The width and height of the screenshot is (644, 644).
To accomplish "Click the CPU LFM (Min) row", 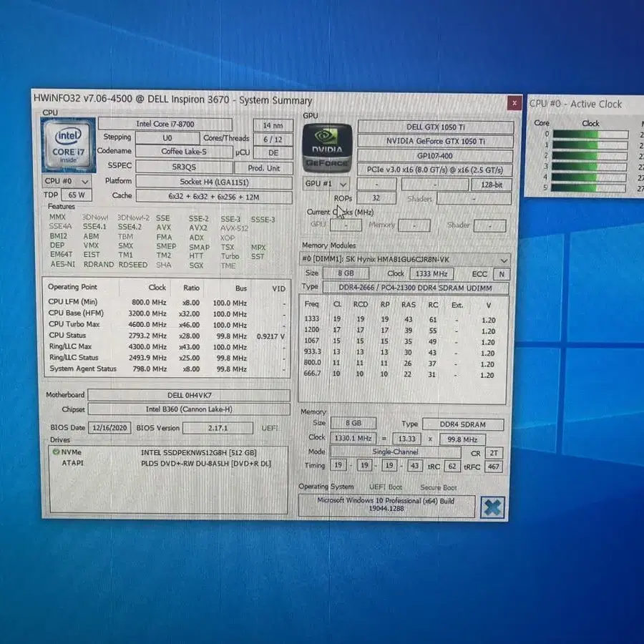I will [x=167, y=302].
